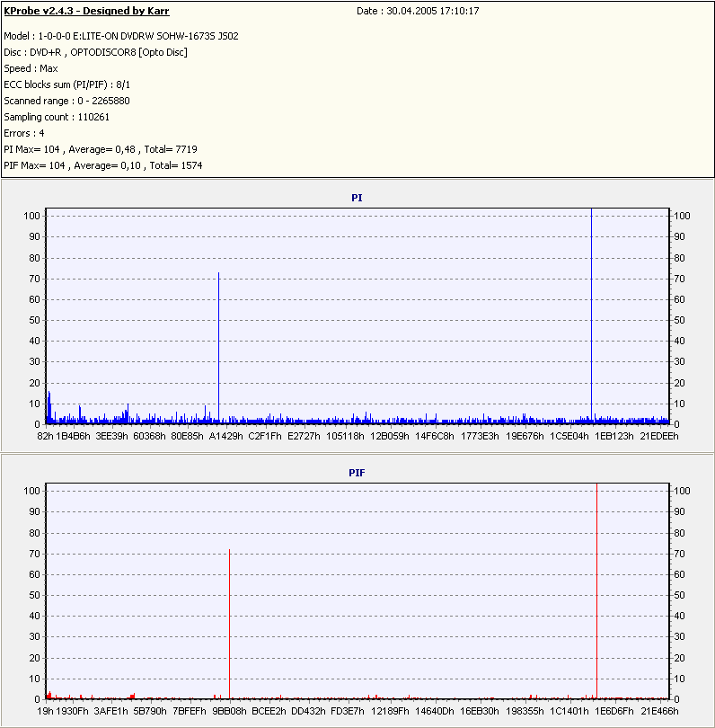Click the PIF x-axis label FD3E7h
Screen dimensions: 715x728
coord(348,711)
